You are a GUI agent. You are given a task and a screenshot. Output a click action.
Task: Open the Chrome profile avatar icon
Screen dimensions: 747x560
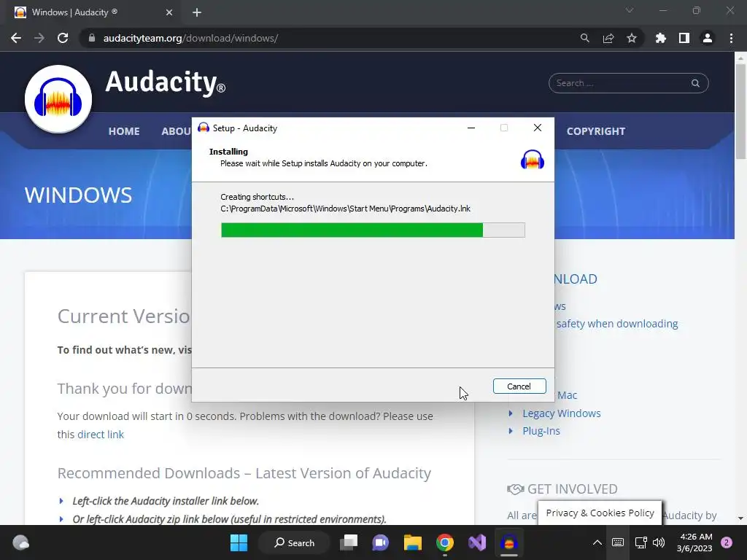pos(708,38)
